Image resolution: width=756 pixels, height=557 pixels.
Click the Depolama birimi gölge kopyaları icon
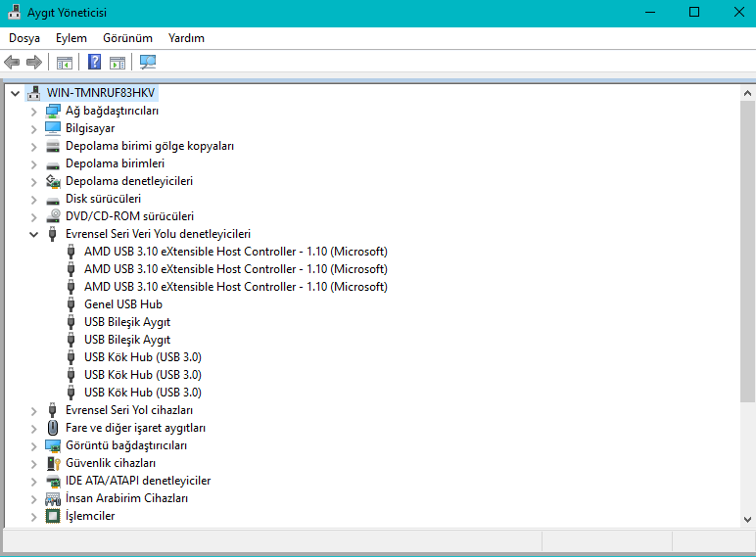[x=53, y=146]
